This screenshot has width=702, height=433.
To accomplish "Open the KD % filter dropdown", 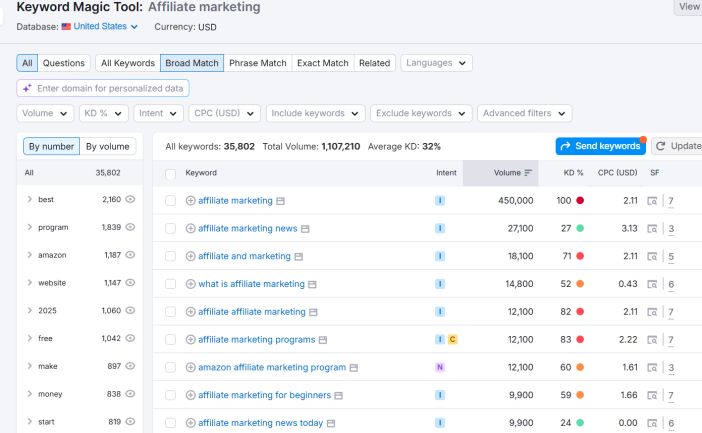I will click(105, 113).
